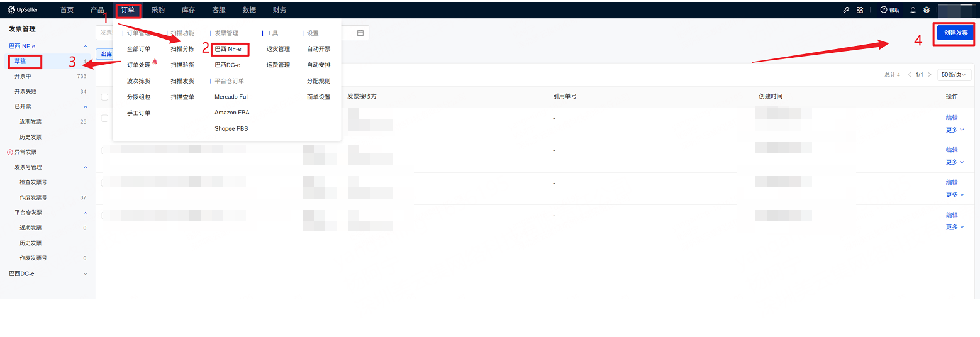Image resolution: width=980 pixels, height=337 pixels.
Task: Click the calendar icon in date field
Action: tap(360, 33)
